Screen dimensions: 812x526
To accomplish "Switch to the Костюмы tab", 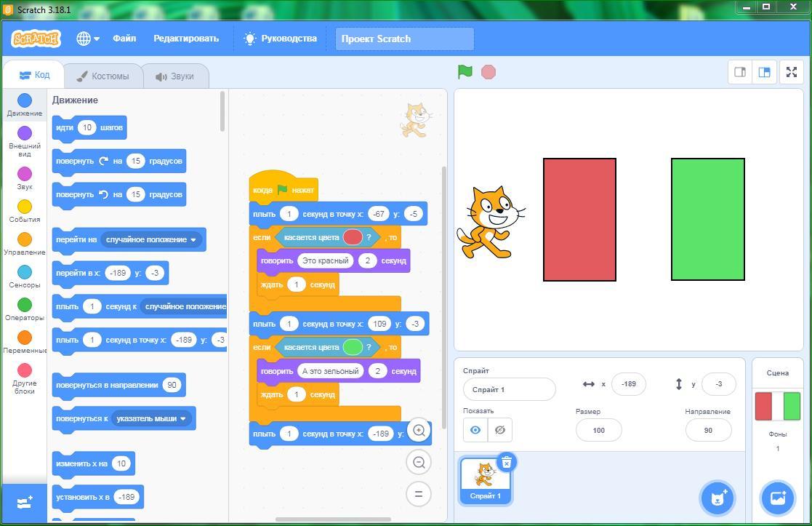I will tap(102, 76).
